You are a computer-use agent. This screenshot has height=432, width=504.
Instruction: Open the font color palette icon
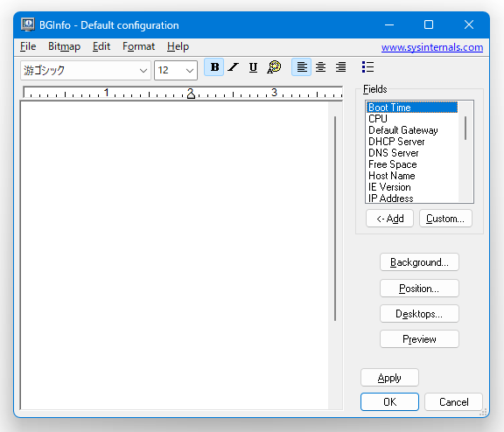pos(274,67)
